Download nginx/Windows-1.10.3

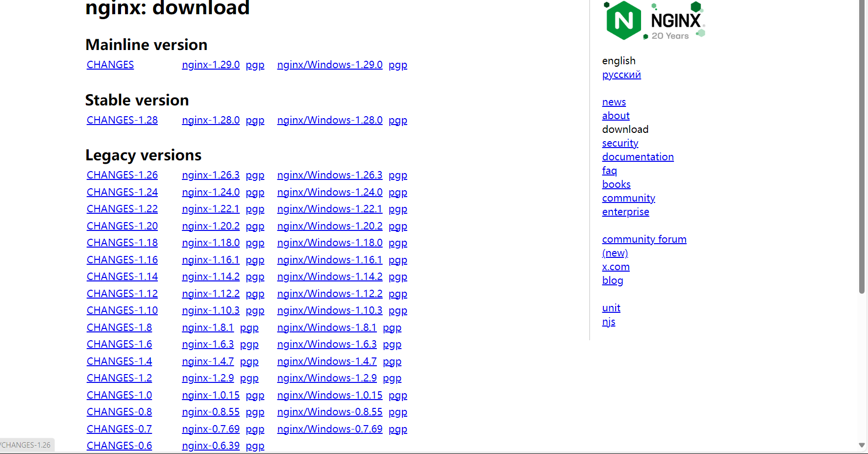[x=330, y=310]
